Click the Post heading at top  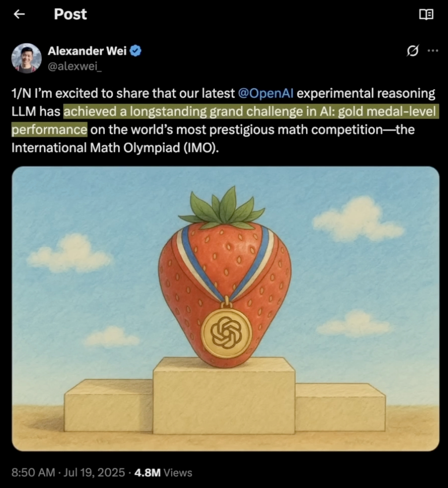coord(70,14)
